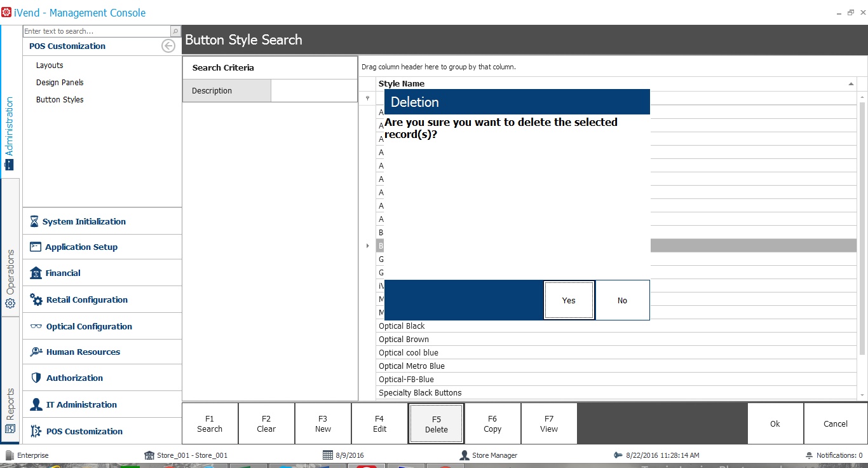The width and height of the screenshot is (868, 468).
Task: Expand the IT Administration section
Action: coord(81,404)
